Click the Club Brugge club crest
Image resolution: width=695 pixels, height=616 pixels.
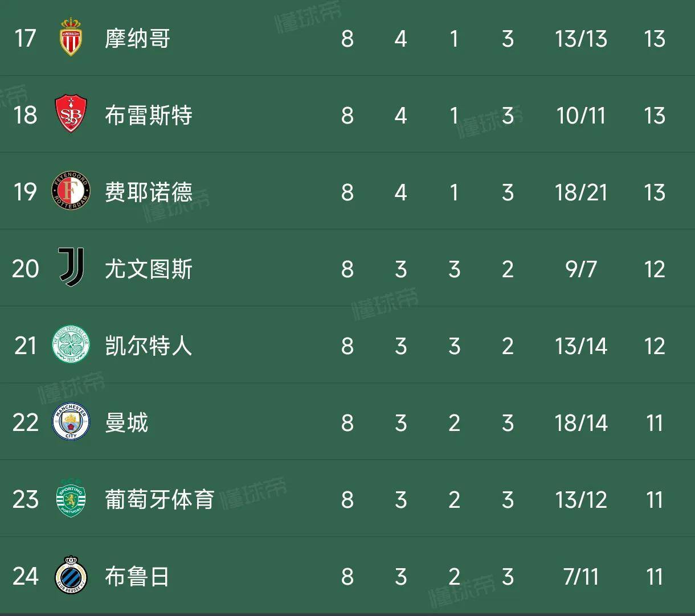click(71, 575)
